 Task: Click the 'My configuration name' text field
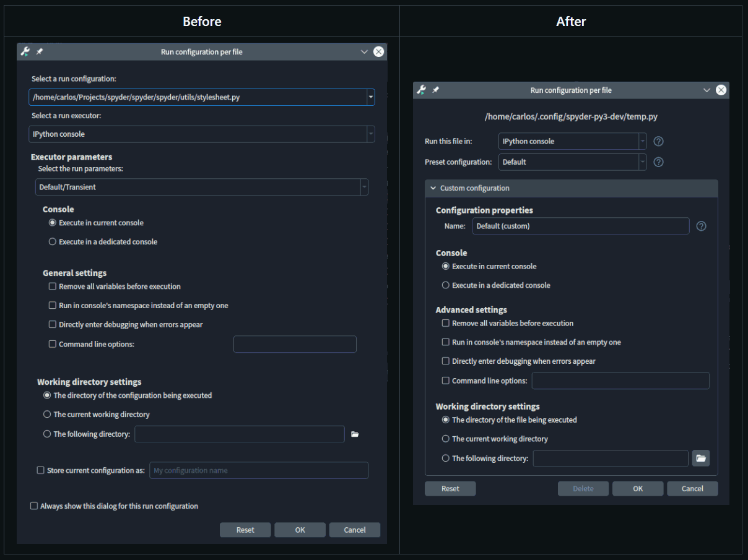coord(259,470)
